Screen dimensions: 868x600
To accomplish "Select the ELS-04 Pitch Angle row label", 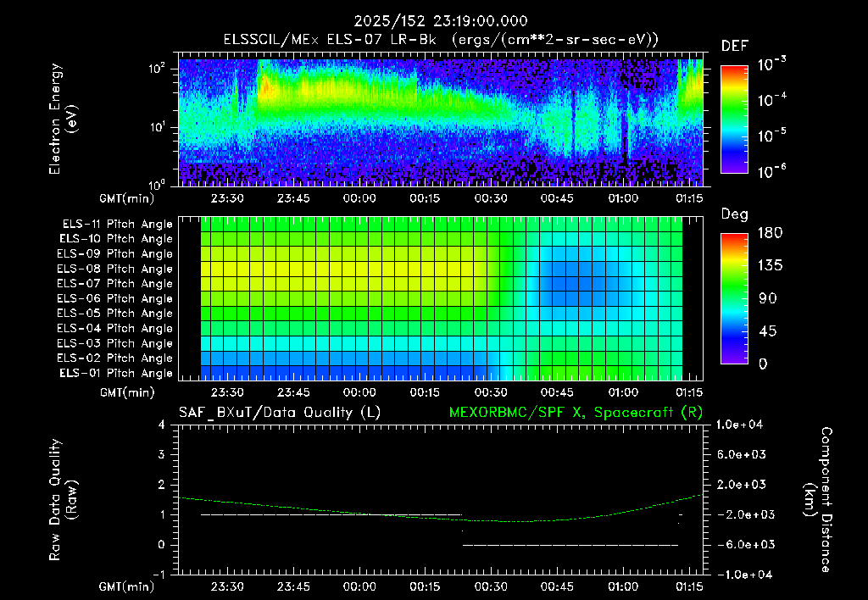I will pyautogui.click(x=115, y=328).
